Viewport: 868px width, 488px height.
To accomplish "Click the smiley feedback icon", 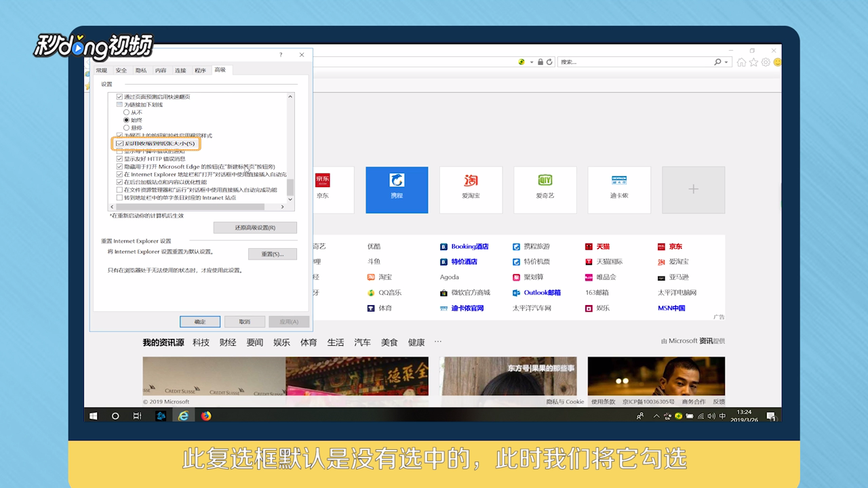I will 777,62.
